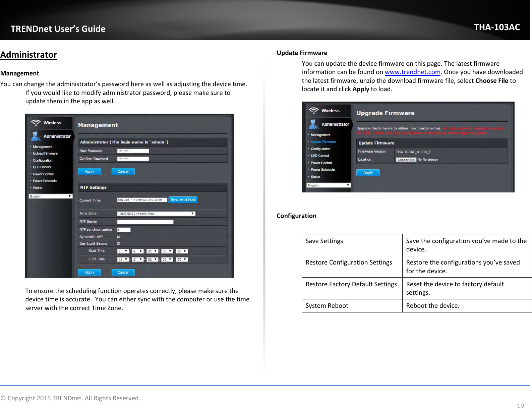
Task: Click the Wireless wifi icon in Upgrade Firmware screenshot
Action: (x=314, y=110)
